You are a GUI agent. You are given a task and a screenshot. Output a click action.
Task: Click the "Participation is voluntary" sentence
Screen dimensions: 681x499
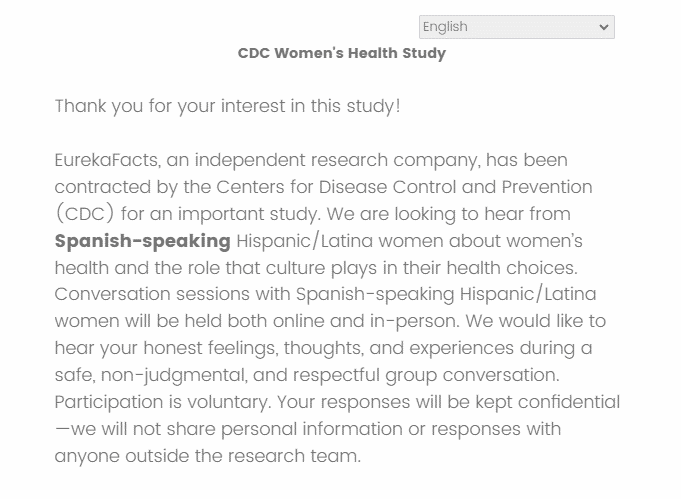pos(160,403)
